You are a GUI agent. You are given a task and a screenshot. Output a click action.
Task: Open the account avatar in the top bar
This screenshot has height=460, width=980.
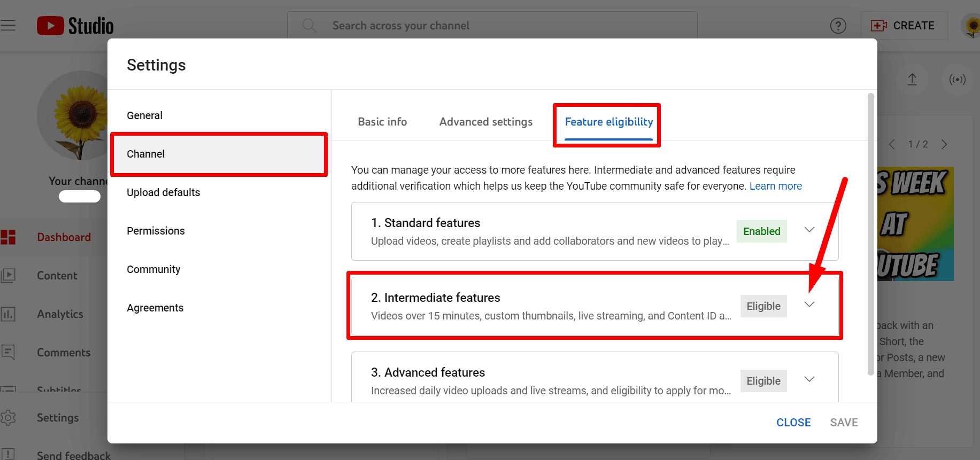(972, 26)
